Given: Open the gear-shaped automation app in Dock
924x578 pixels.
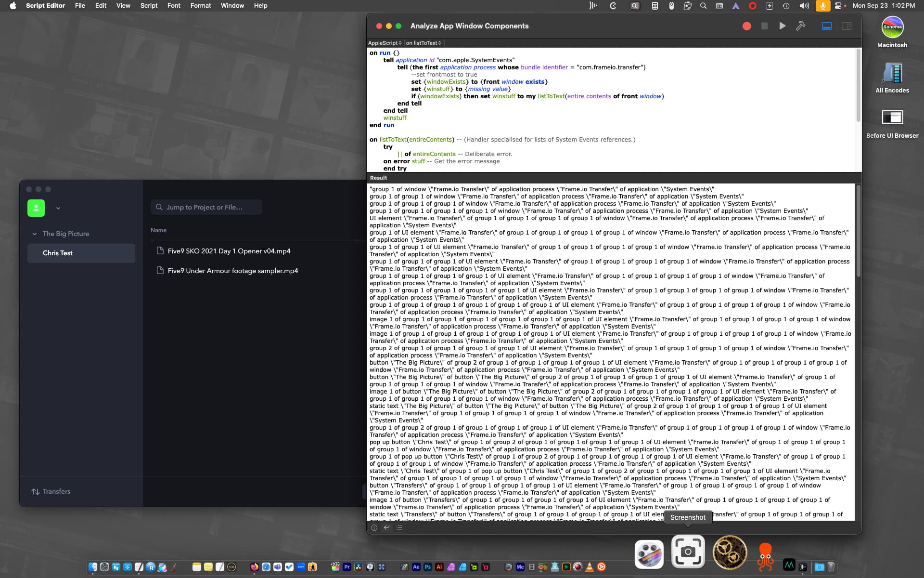Looking at the screenshot, I should pos(730,552).
